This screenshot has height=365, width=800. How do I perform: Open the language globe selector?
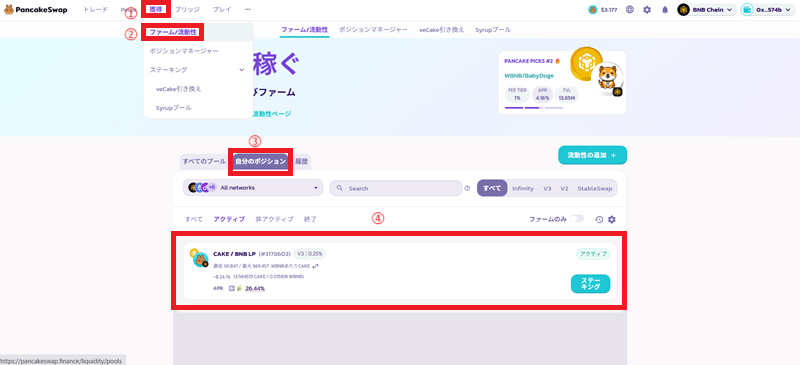[630, 10]
